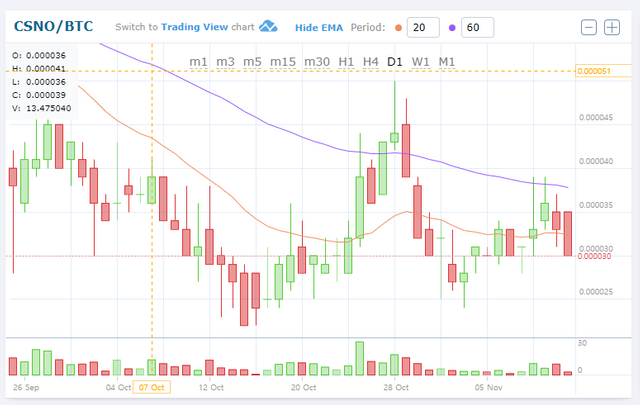This screenshot has width=640, height=405.
Task: Click the zoom out minus icon
Action: [x=589, y=27]
